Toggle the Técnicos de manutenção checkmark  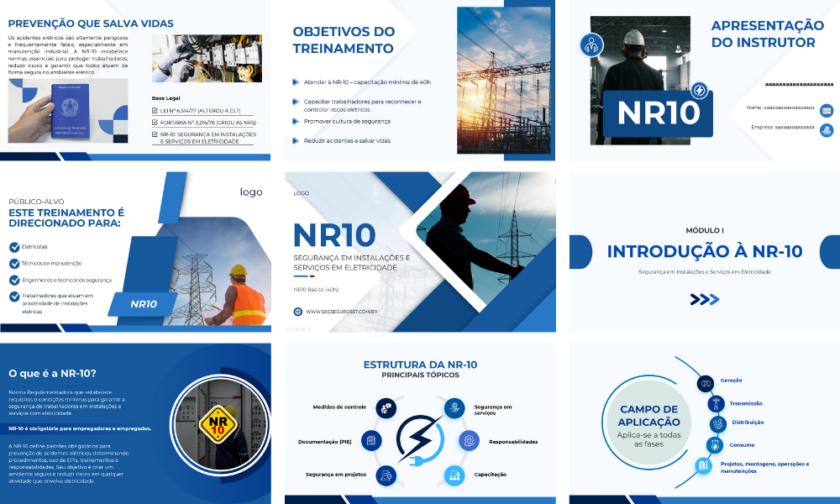(x=13, y=263)
